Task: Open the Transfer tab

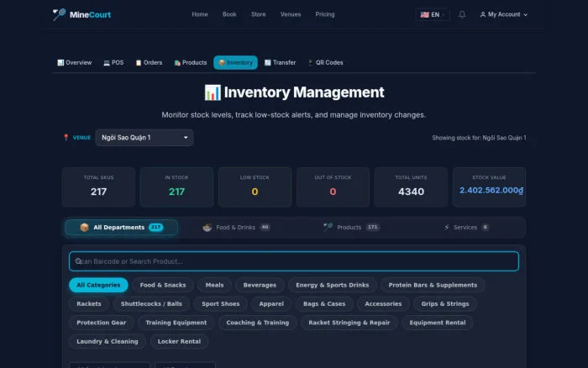Action: (x=280, y=63)
